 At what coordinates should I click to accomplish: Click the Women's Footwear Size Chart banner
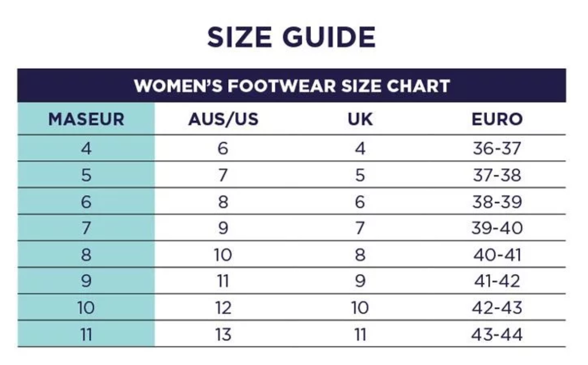click(x=291, y=86)
